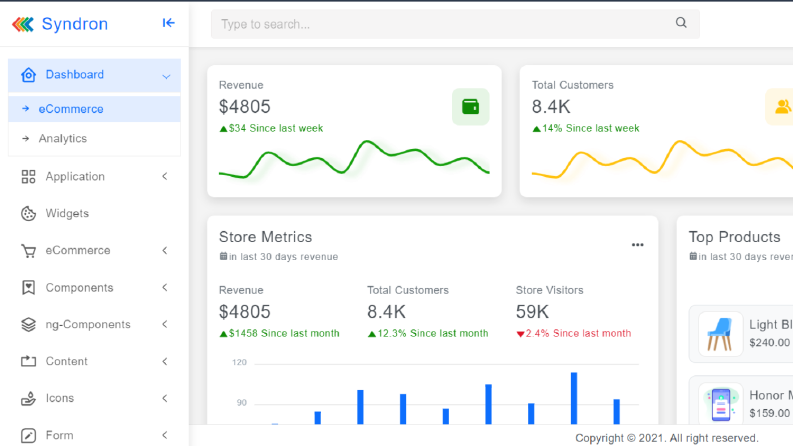Click the Dashboard home icon
The height and width of the screenshot is (446, 793).
[28, 75]
